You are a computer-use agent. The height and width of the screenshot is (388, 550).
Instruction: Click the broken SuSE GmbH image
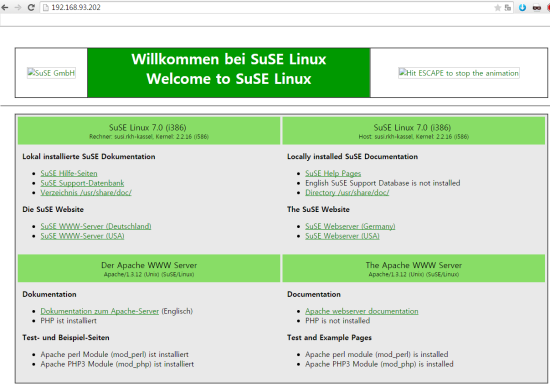(x=51, y=73)
